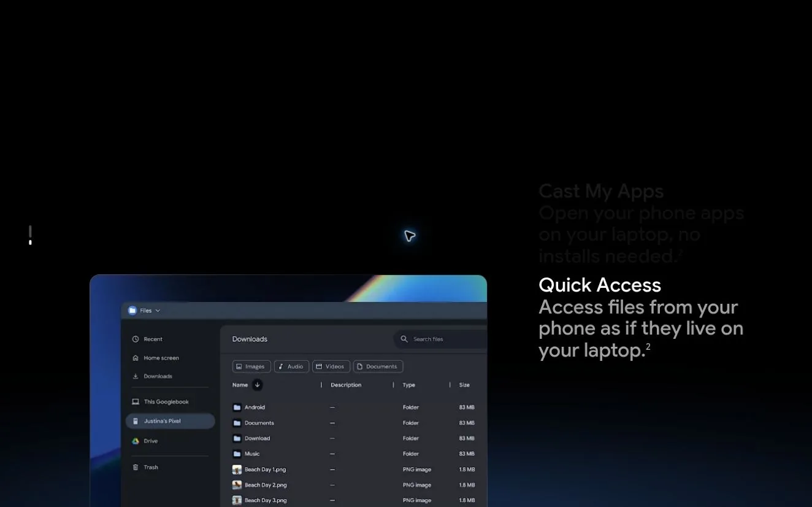
Task: Click the Folder type cell in the Music row
Action: (x=411, y=454)
